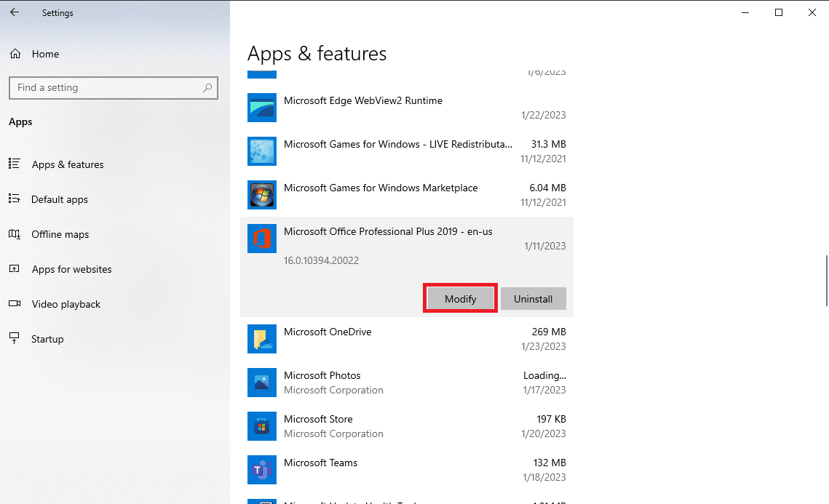This screenshot has height=504, width=829.
Task: Click Modify for Microsoft Office
Action: [x=461, y=298]
